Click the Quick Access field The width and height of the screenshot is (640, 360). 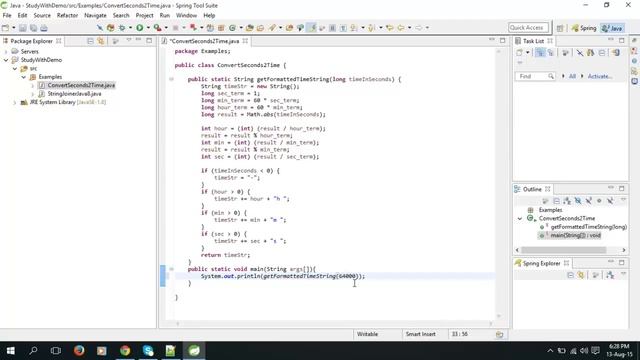pos(529,28)
